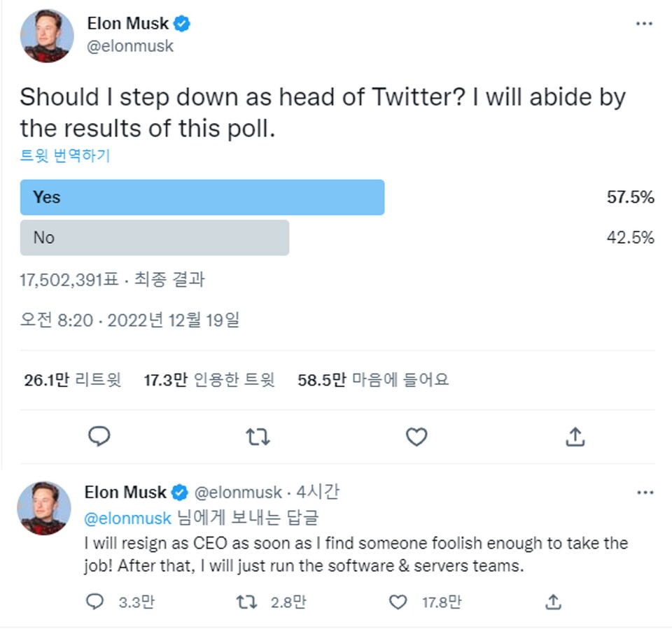Open Elon Musk's profile picture
This screenshot has width=672, height=629.
coord(46,36)
